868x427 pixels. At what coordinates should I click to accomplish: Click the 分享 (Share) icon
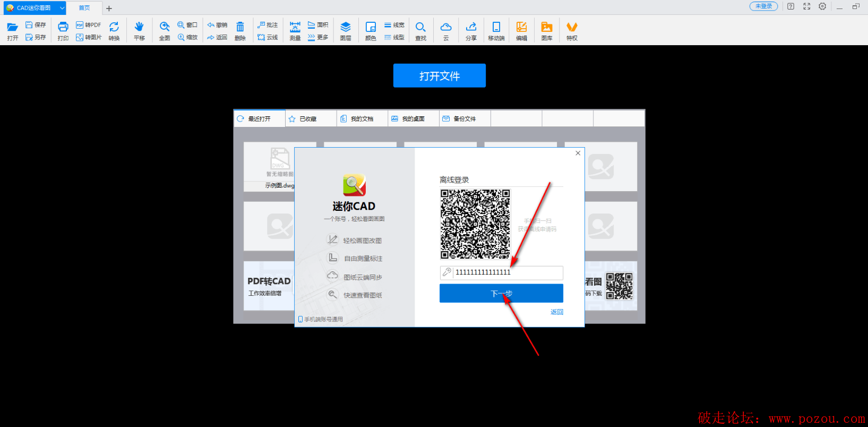471,31
